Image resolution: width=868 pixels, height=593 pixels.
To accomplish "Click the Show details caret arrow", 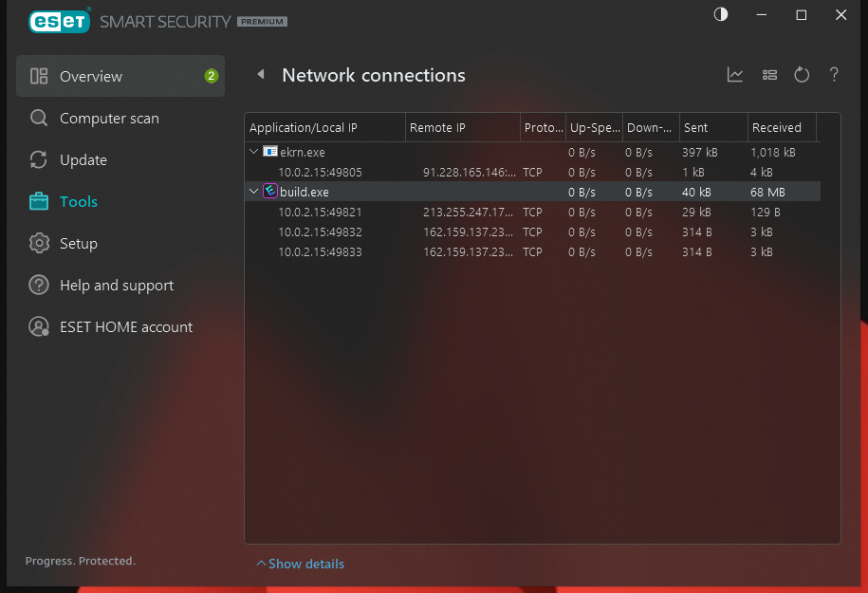I will (261, 563).
